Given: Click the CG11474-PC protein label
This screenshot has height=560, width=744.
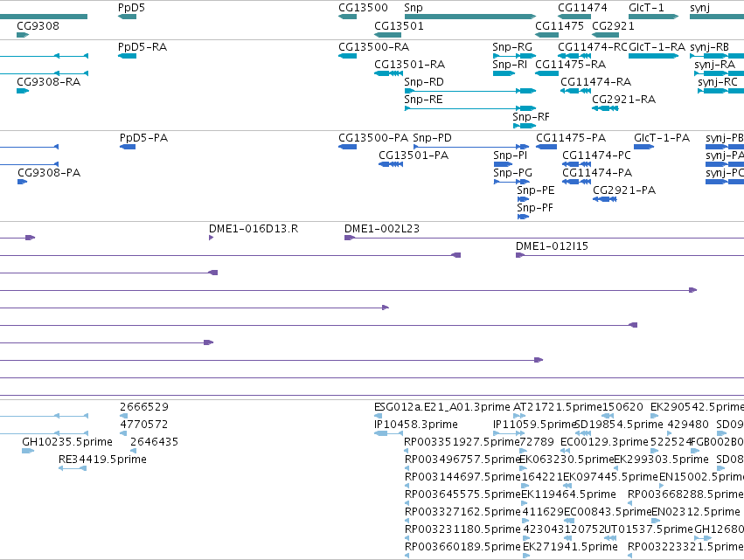Looking at the screenshot, I should [x=596, y=156].
